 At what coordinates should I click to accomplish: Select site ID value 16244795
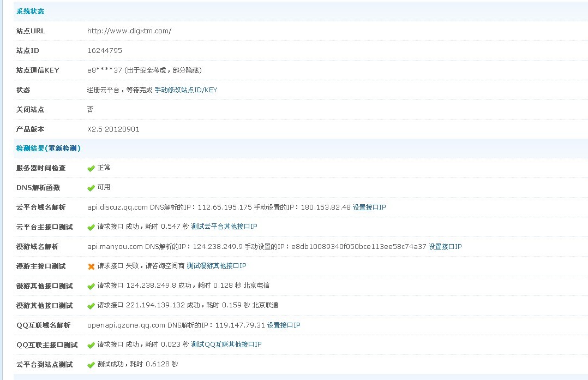pos(105,51)
